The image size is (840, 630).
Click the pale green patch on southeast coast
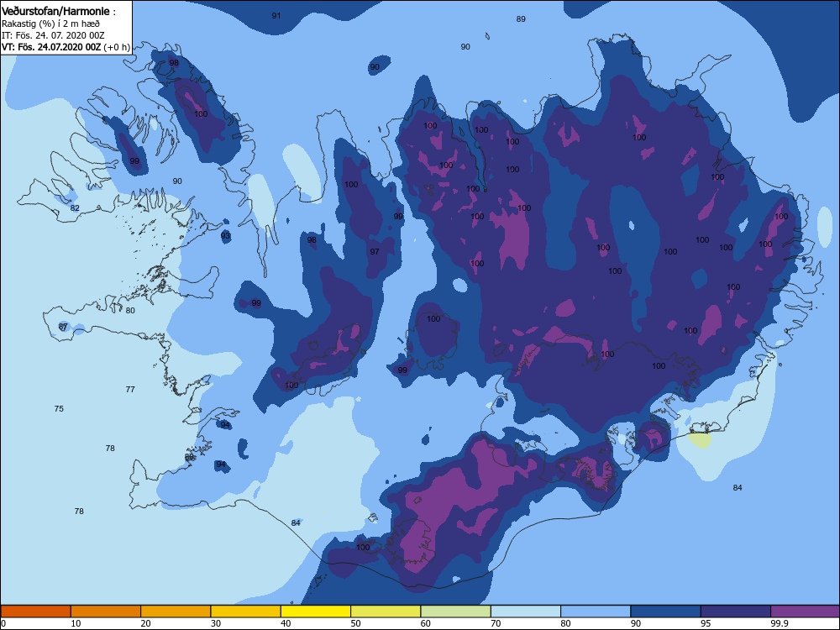tap(700, 440)
